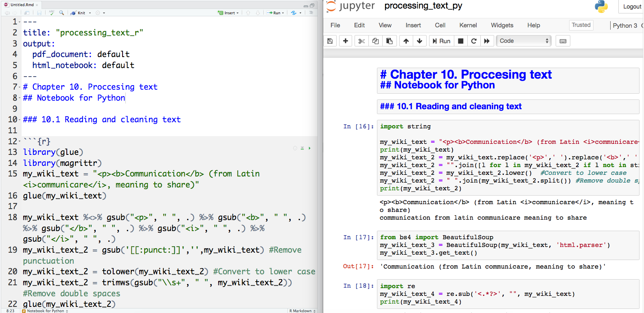Click notebook title processing_text_py
The width and height of the screenshot is (644, 313).
tap(423, 6)
